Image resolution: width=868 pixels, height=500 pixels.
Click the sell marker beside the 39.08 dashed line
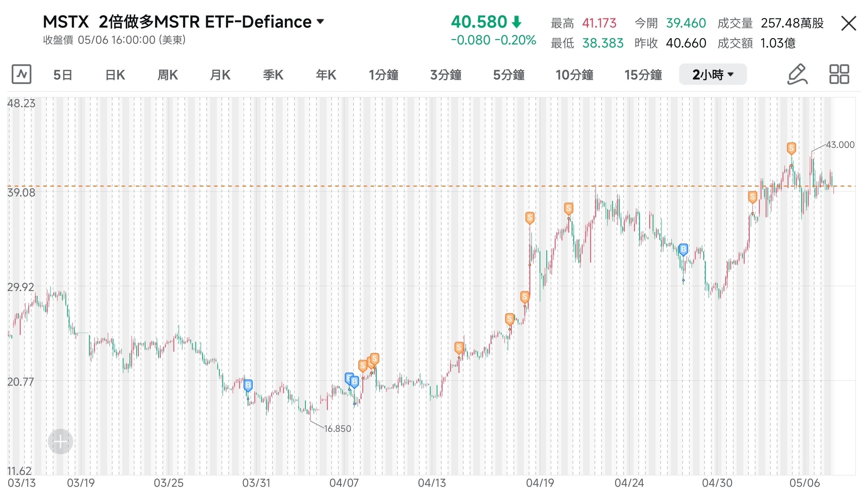(753, 197)
